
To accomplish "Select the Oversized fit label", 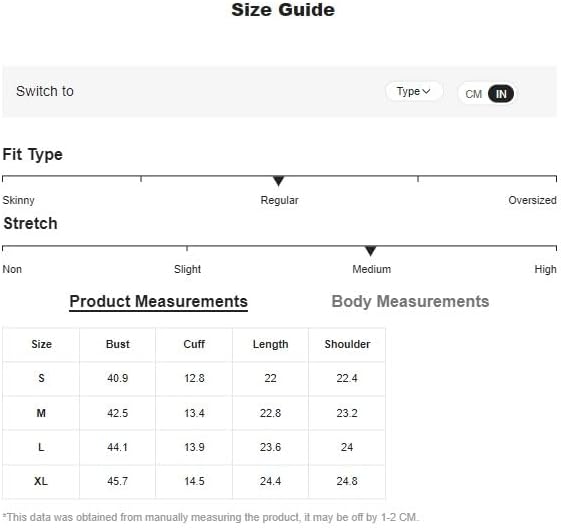I will (532, 200).
